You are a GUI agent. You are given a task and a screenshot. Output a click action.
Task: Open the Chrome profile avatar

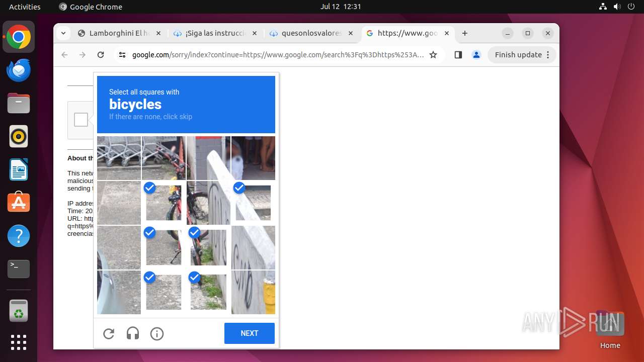click(x=476, y=55)
